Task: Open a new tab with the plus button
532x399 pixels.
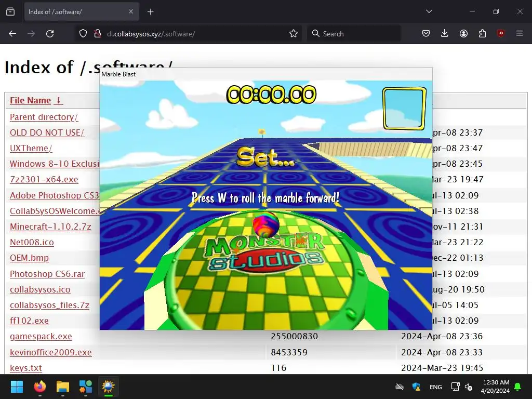Action: [x=150, y=12]
